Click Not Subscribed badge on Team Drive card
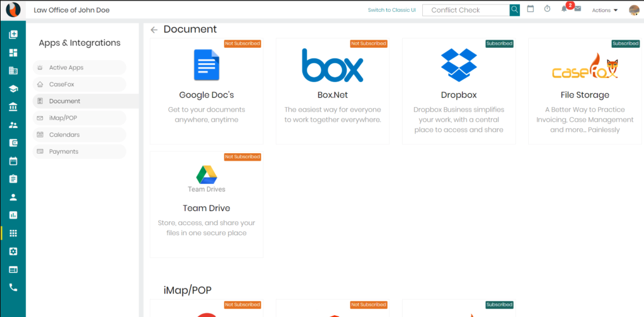The height and width of the screenshot is (317, 644). (x=243, y=157)
